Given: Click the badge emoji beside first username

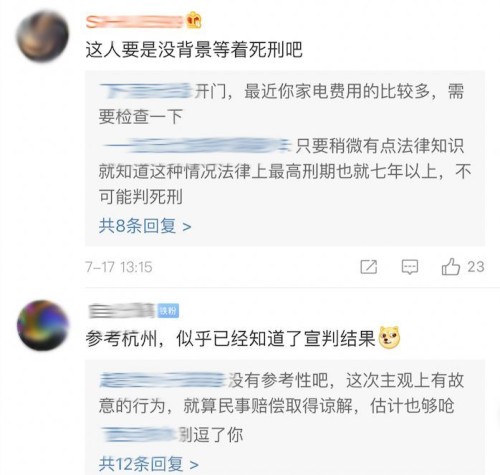Looking at the screenshot, I should 194,20.
